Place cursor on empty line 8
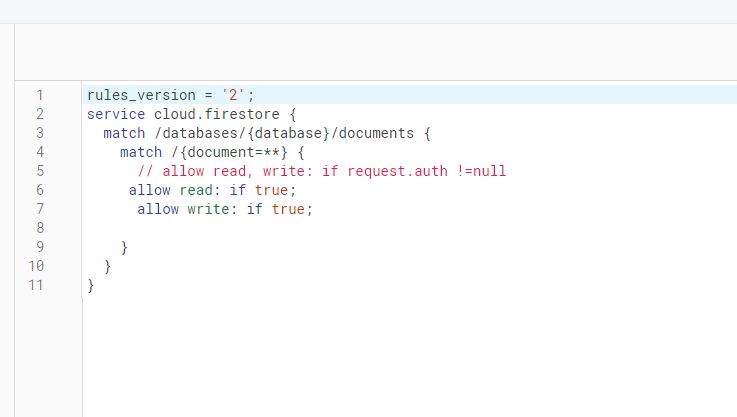The width and height of the screenshot is (737, 417). tap(410, 228)
